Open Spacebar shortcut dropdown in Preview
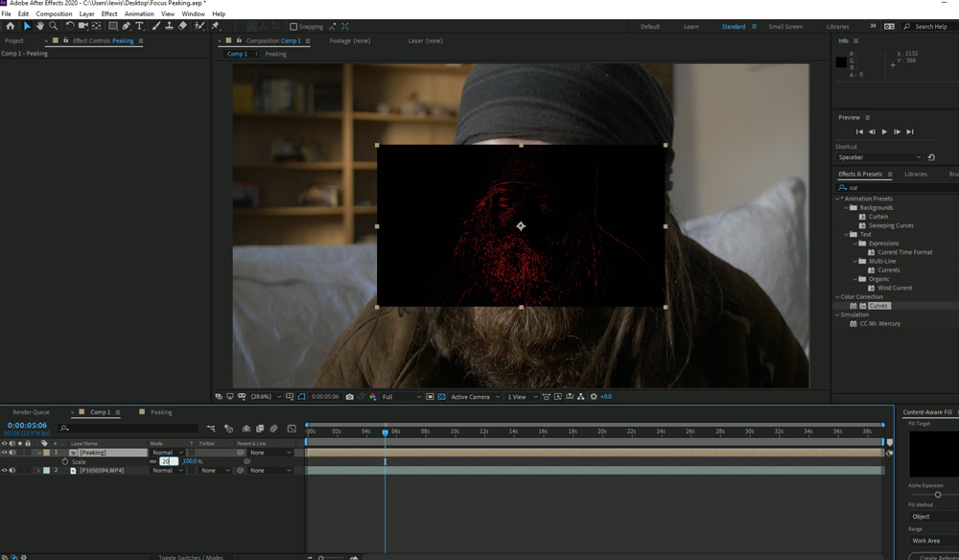Screen dimensions: 959x560 [878, 157]
